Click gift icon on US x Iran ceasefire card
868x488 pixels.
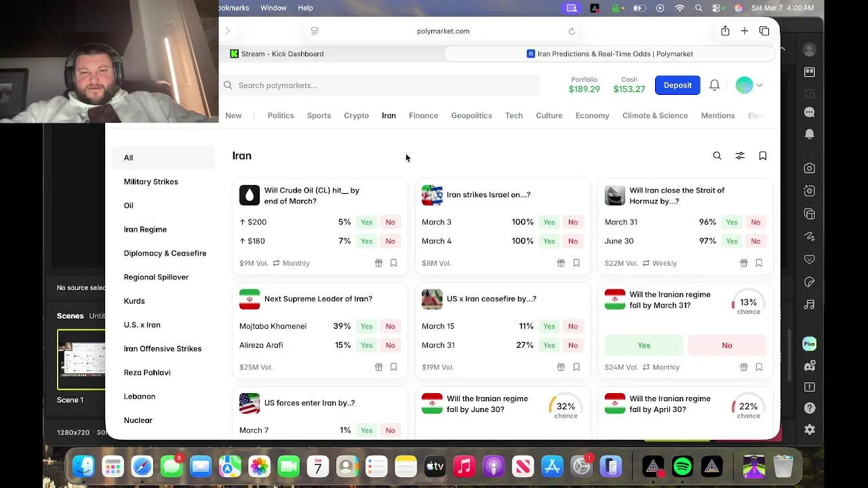pos(561,367)
